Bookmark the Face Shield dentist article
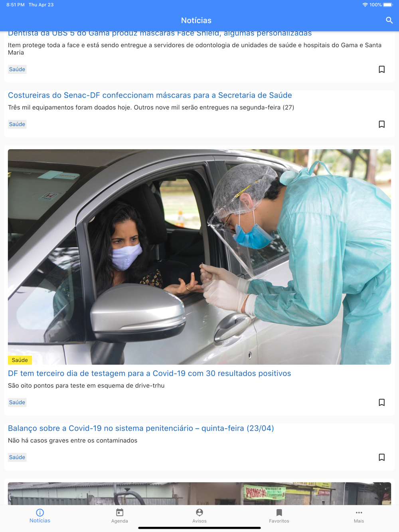This screenshot has width=399, height=532. pyautogui.click(x=381, y=69)
